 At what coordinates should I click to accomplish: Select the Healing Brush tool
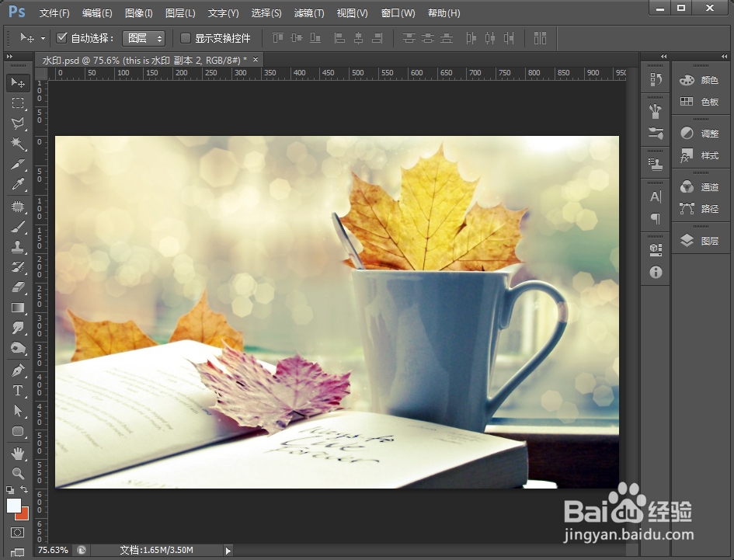pyautogui.click(x=18, y=207)
